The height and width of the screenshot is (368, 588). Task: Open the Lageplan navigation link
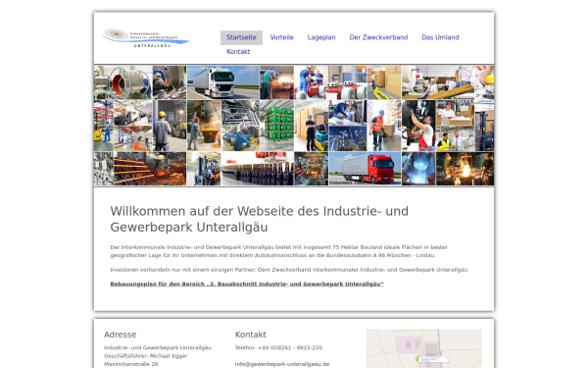[x=321, y=37]
